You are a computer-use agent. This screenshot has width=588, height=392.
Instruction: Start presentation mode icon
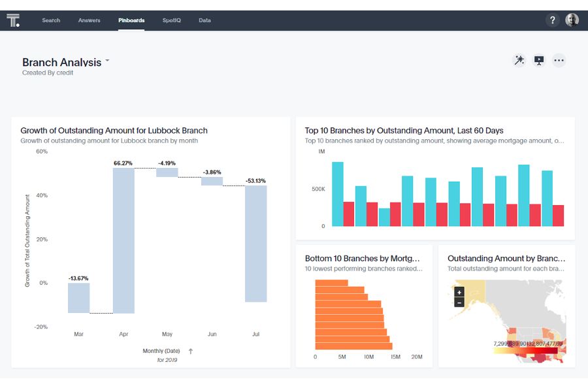(539, 60)
